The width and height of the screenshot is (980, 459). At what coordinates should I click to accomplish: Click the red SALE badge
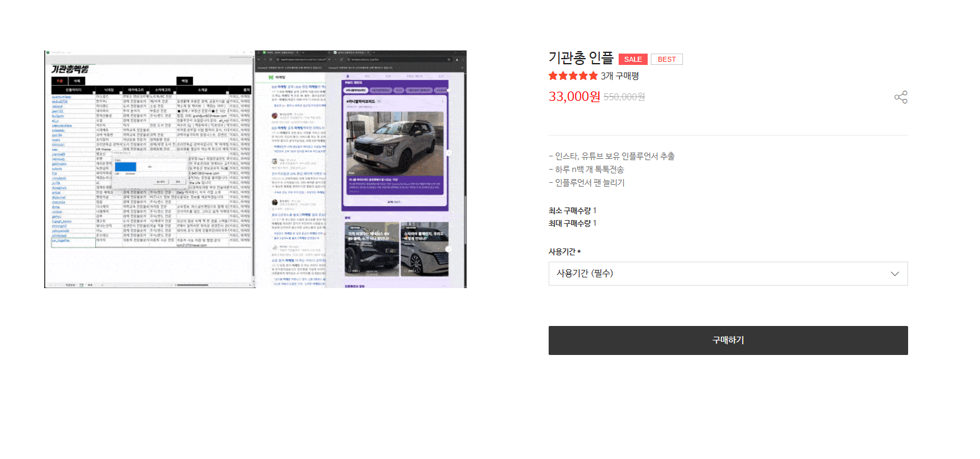click(633, 59)
